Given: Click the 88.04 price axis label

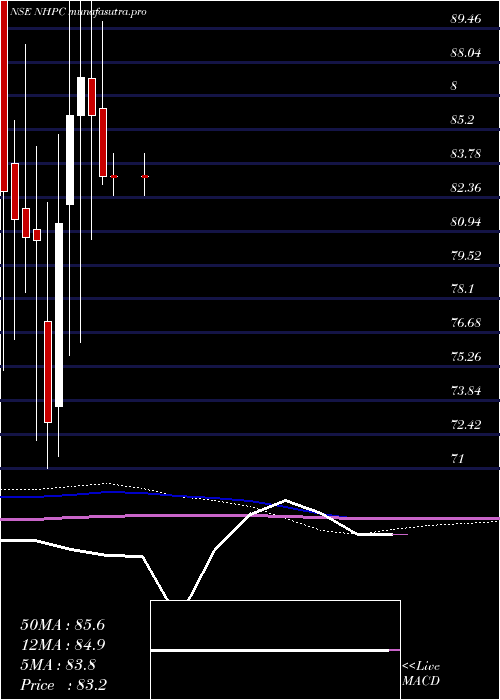Looking at the screenshot, I should [466, 53].
